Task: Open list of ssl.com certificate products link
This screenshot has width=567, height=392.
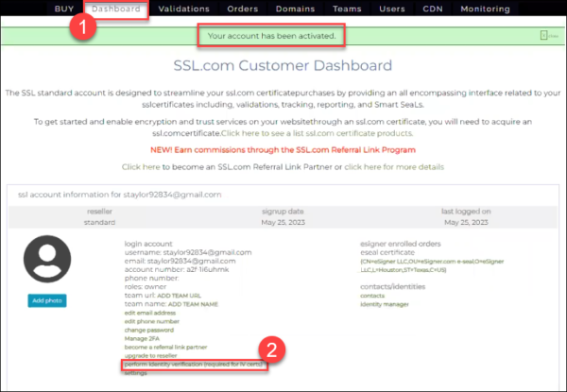Action: (317, 133)
